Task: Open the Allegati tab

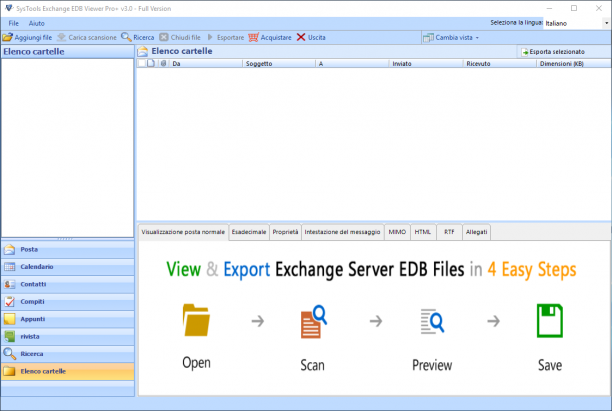Action: coord(477,232)
